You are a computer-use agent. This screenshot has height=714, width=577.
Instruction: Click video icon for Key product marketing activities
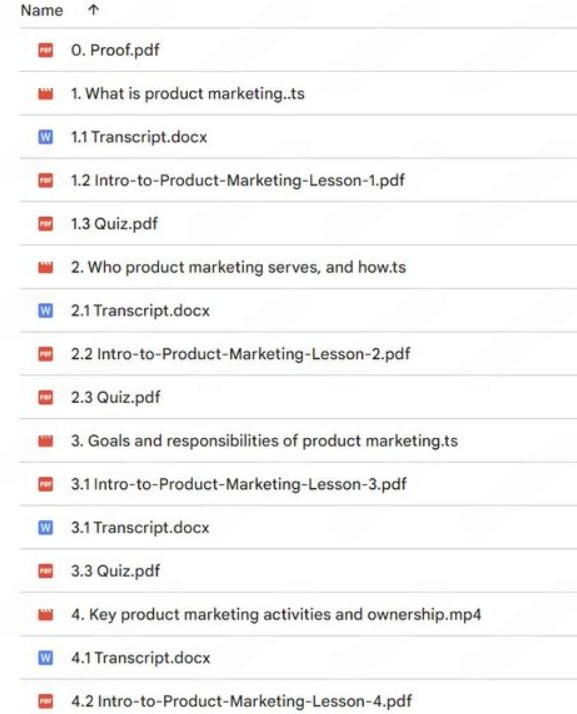tap(45, 615)
